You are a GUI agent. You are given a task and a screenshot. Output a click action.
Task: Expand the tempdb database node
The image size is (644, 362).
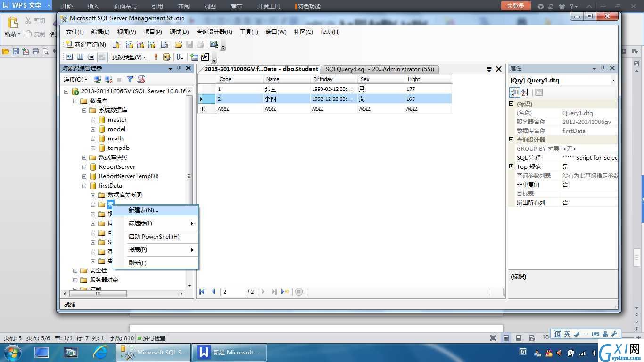pos(93,148)
